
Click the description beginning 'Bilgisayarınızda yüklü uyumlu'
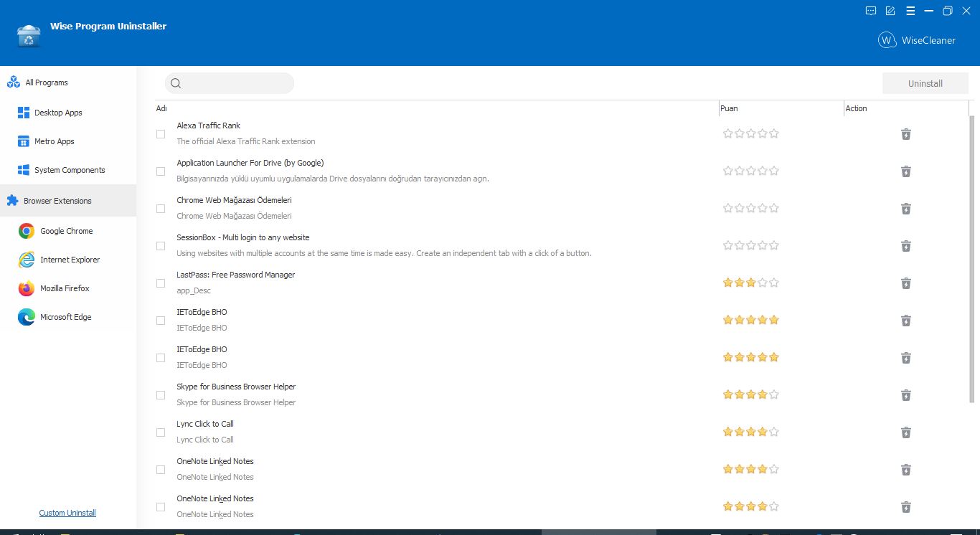[x=333, y=179]
